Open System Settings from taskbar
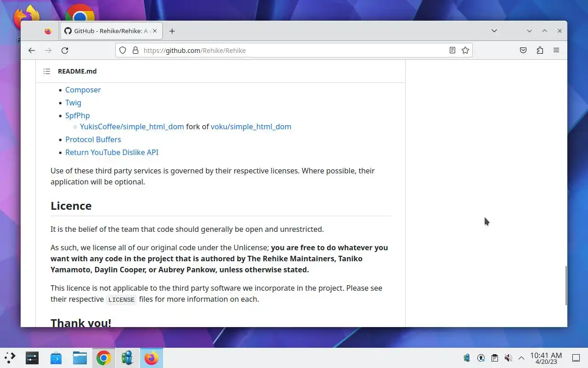Image resolution: width=588 pixels, height=368 pixels. tap(32, 357)
